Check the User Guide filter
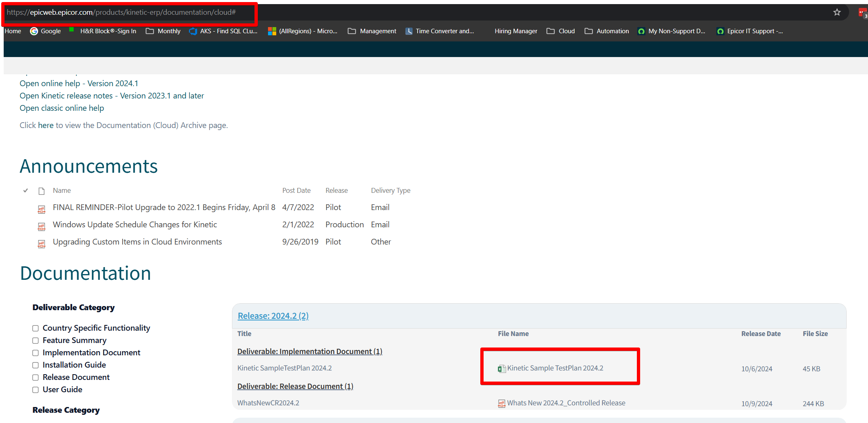Viewport: 868px width, 423px height. [36, 390]
